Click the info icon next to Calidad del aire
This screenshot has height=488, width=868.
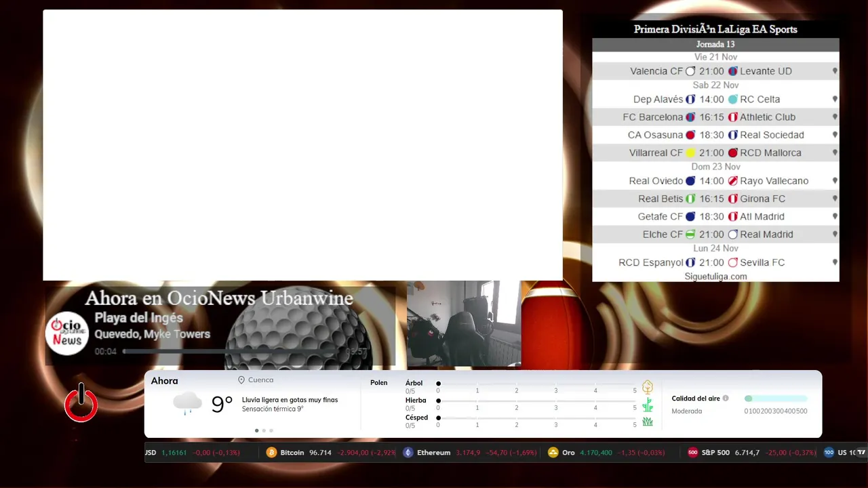click(726, 399)
